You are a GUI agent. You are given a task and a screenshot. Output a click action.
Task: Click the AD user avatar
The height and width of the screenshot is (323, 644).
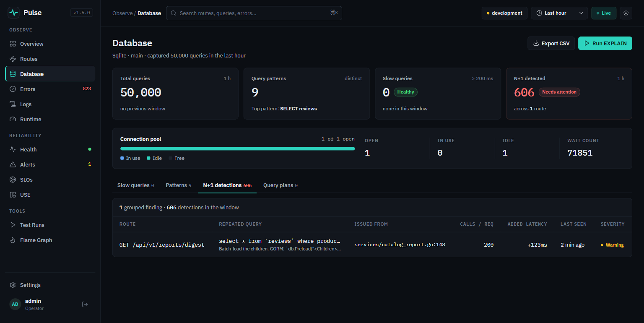pyautogui.click(x=15, y=304)
